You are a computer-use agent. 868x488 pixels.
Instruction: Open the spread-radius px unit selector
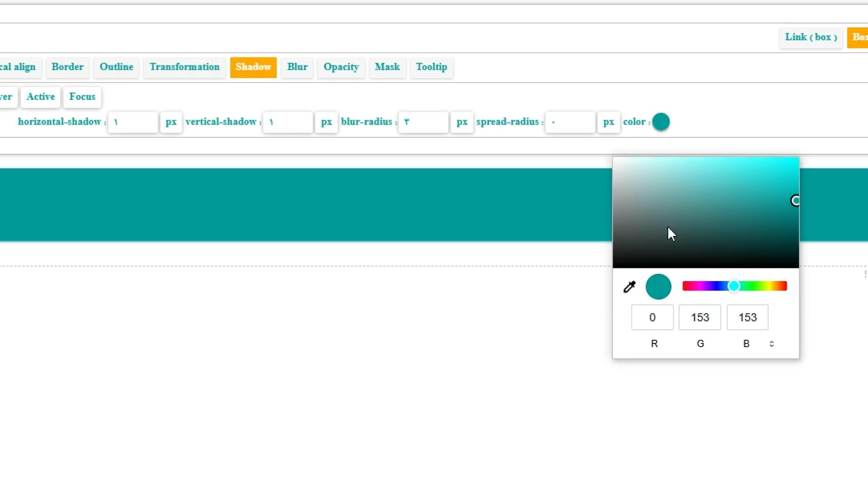coord(608,122)
